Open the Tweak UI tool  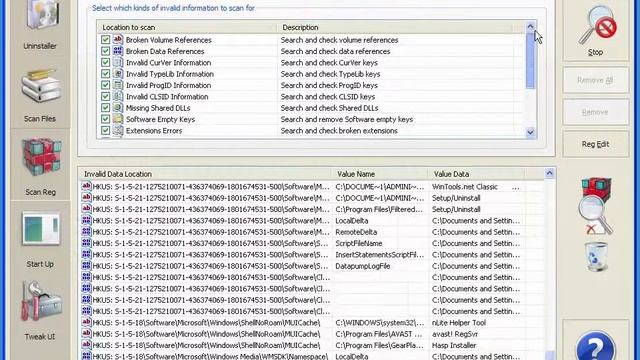pyautogui.click(x=40, y=311)
